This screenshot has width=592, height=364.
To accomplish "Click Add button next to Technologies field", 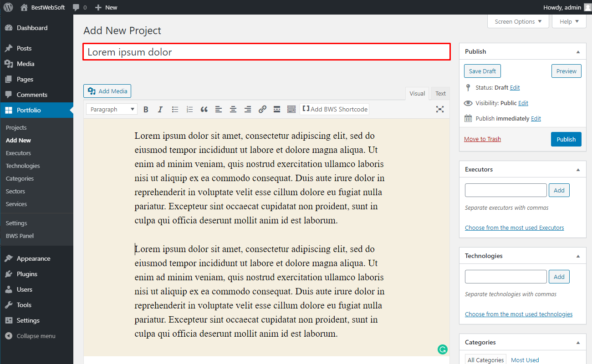I will 559,277.
